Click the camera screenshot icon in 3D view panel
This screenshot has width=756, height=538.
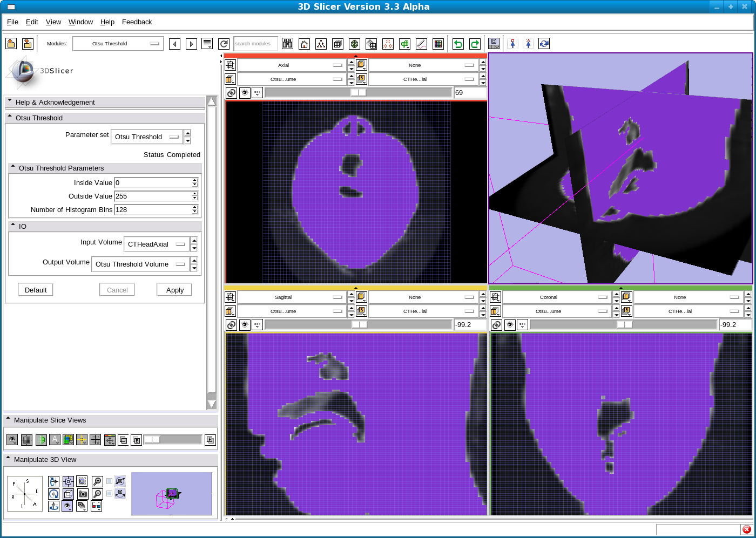82,494
